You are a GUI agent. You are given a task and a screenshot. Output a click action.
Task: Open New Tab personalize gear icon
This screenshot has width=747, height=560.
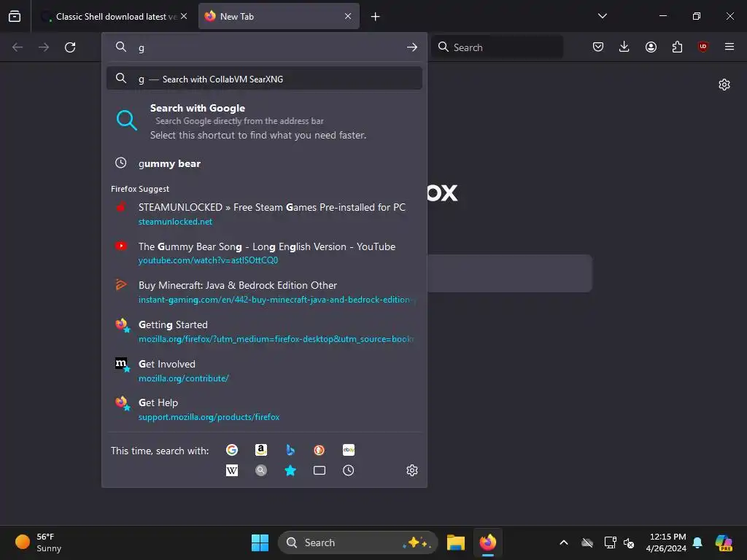point(724,85)
